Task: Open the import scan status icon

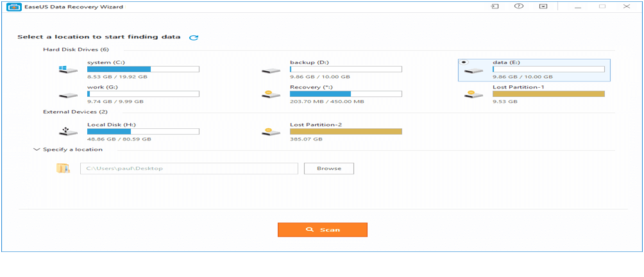Action: 495,6
